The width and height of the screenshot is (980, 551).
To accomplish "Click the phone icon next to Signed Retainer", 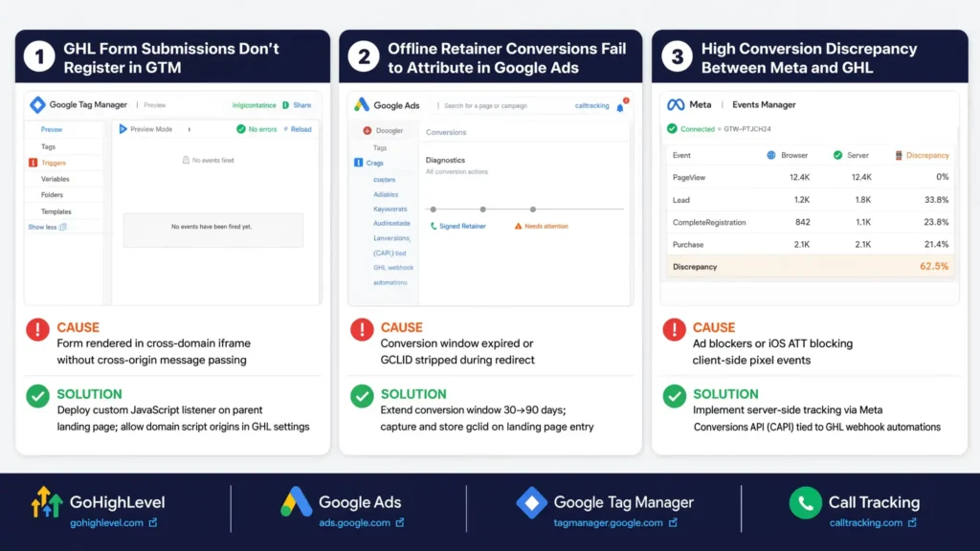I will point(434,226).
